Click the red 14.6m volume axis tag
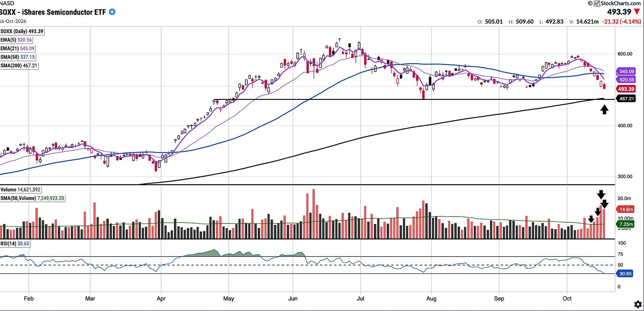 coord(625,210)
